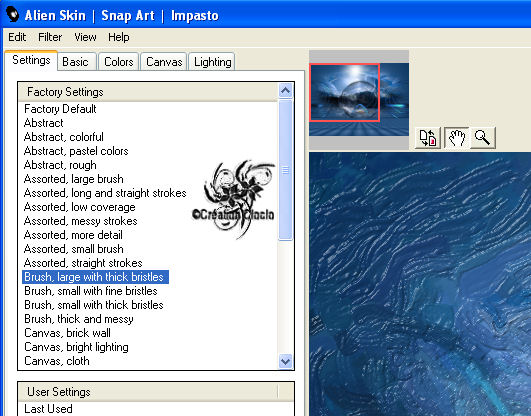531x416 pixels.
Task: Click the Factory Settings list header
Action: point(148,92)
